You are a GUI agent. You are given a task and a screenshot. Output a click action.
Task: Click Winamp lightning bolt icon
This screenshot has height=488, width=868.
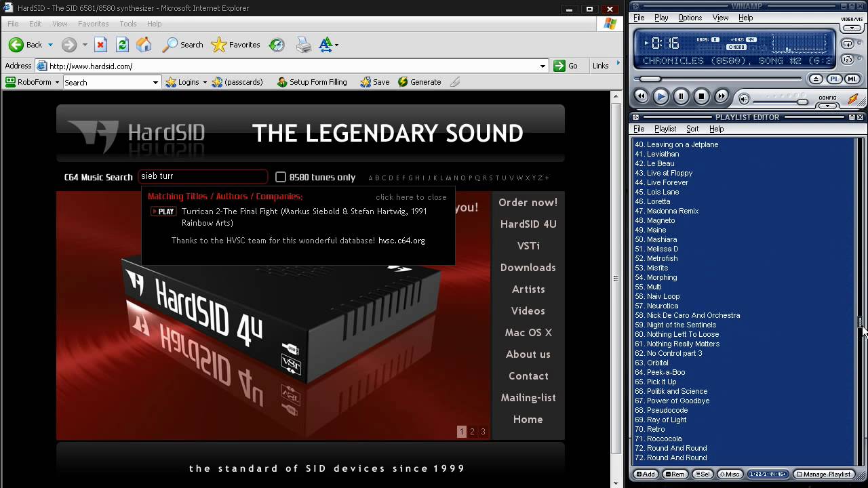853,98
